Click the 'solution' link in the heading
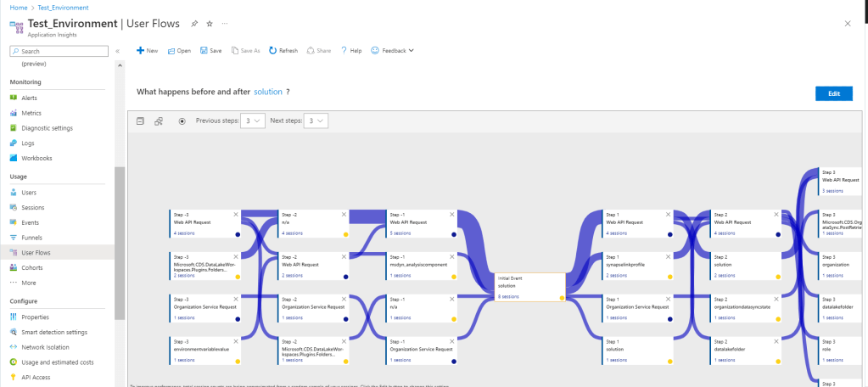This screenshot has width=868, height=387. [267, 92]
